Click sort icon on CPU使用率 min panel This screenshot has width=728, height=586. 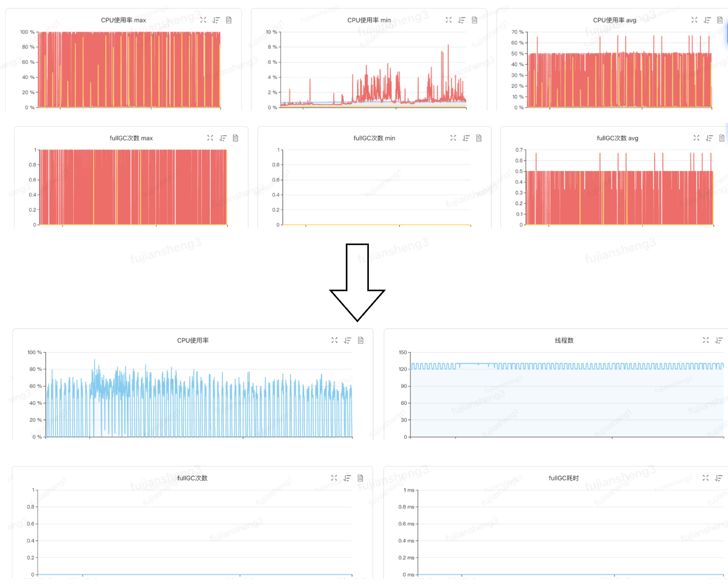coord(461,20)
